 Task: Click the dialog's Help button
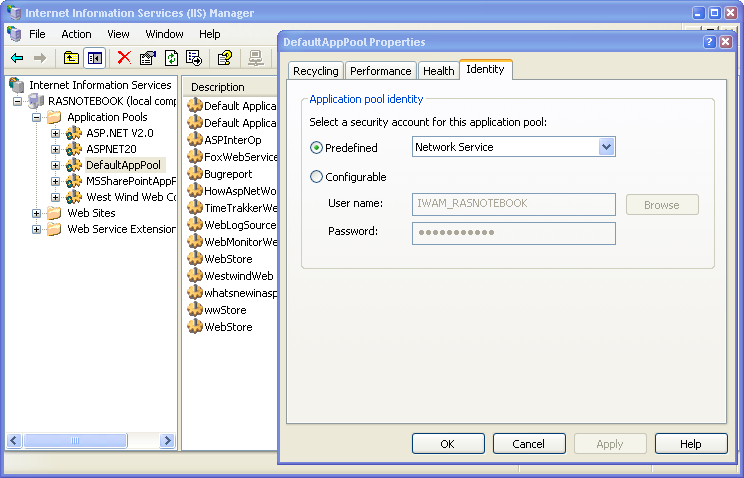[691, 444]
